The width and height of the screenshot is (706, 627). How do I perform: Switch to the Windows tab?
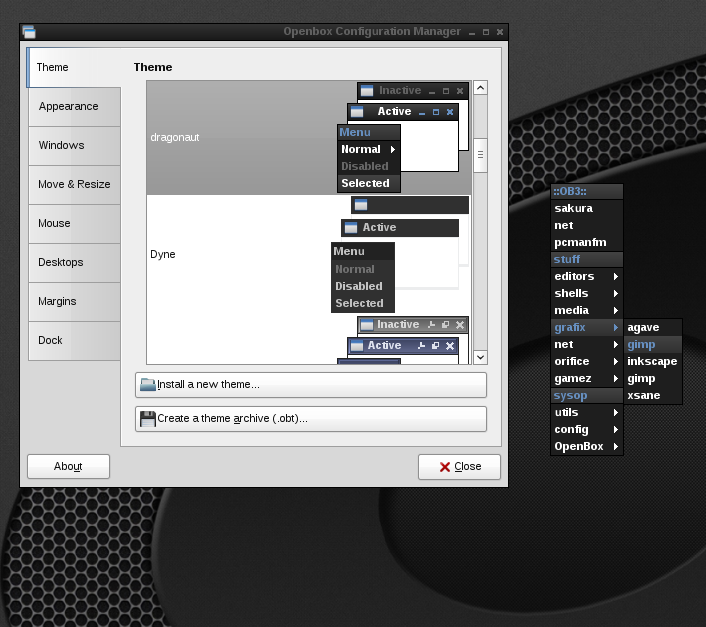(x=74, y=145)
